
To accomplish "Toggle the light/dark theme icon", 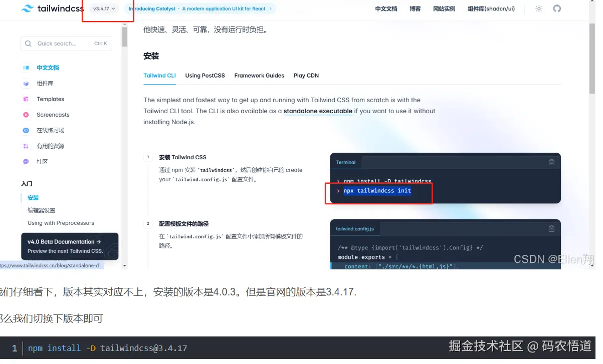I will tap(539, 9).
